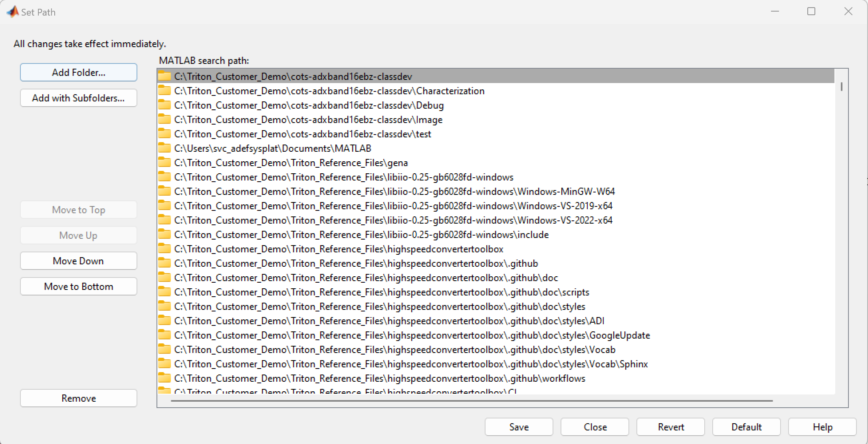Save the current search path

pos(519,427)
